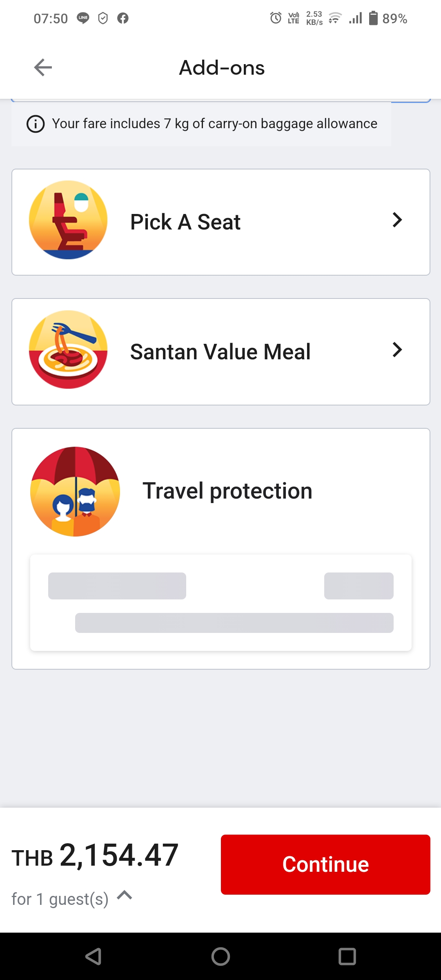
Task: Tap the red Continue button
Action: 325,864
